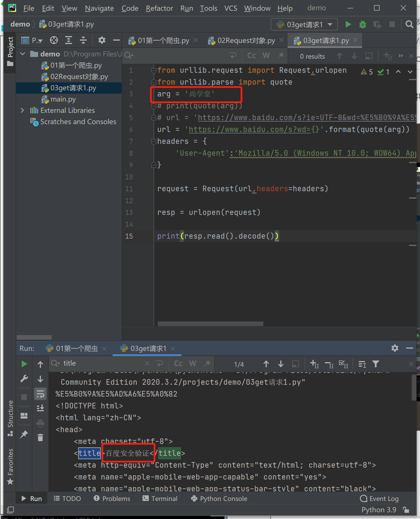Switch to 02Request对象.py editor tab
420x519 pixels.
tap(246, 41)
